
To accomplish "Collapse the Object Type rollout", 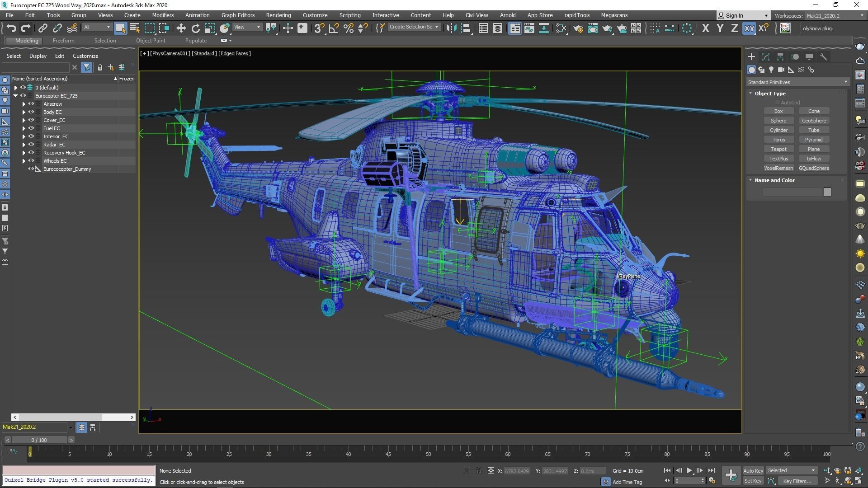I will click(x=751, y=94).
